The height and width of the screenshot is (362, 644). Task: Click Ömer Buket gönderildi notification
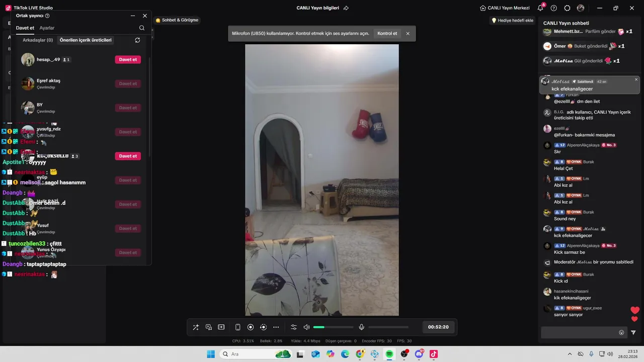pos(584,46)
